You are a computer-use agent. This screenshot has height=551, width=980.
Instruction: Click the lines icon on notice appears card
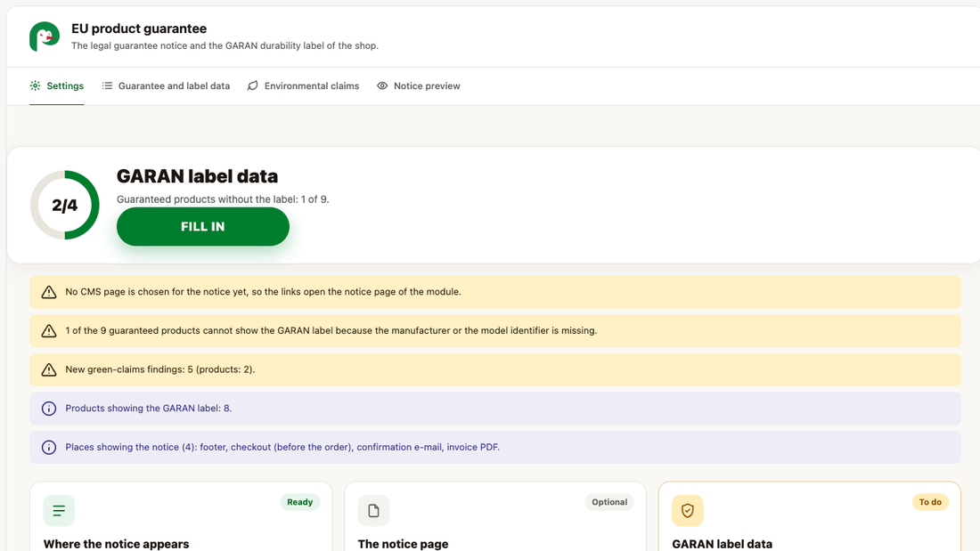[59, 510]
